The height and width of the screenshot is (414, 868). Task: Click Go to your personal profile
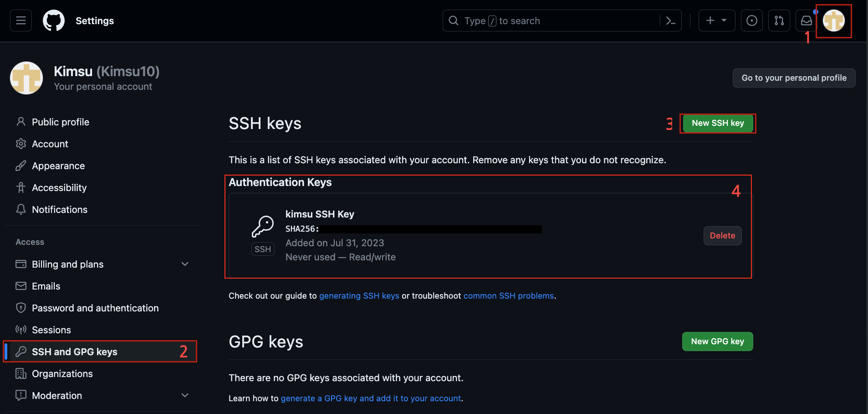pos(794,78)
